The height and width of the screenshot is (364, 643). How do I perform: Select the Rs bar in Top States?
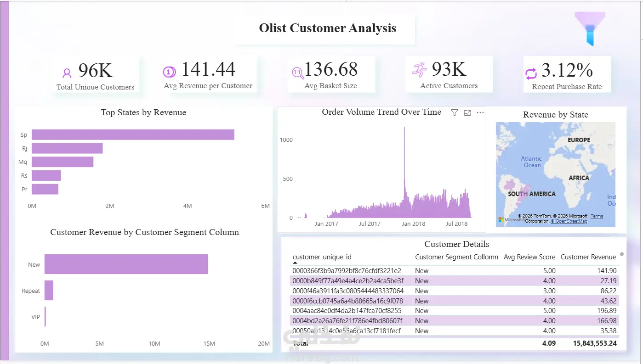[46, 175]
